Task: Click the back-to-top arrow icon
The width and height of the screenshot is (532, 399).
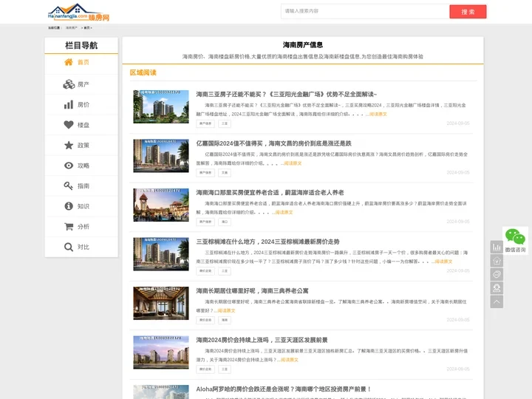Action: click(497, 301)
